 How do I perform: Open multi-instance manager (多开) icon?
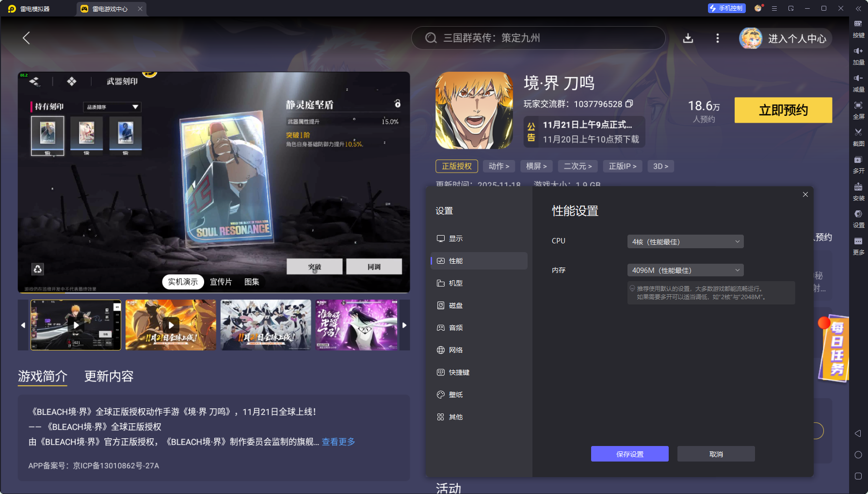point(858,163)
